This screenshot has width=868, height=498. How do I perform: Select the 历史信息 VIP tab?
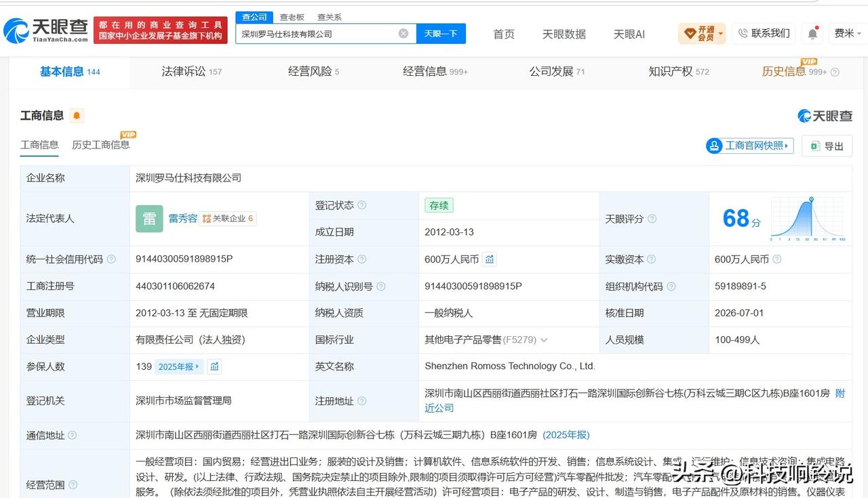click(795, 71)
